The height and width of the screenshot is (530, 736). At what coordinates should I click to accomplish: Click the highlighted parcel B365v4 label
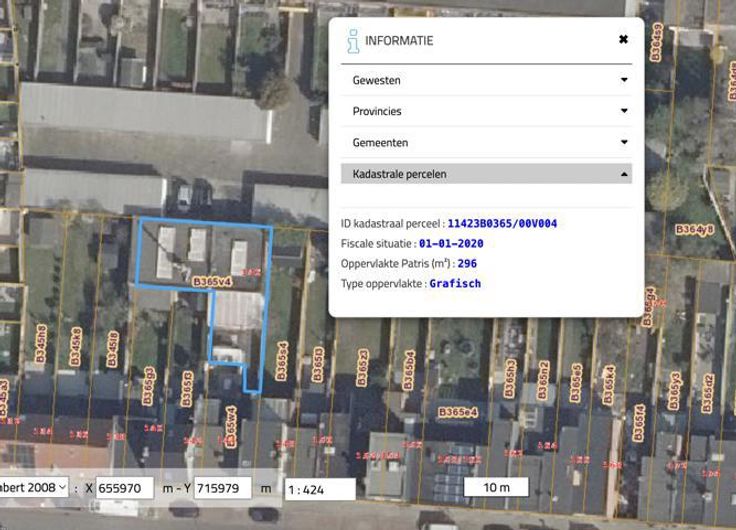[x=212, y=283]
